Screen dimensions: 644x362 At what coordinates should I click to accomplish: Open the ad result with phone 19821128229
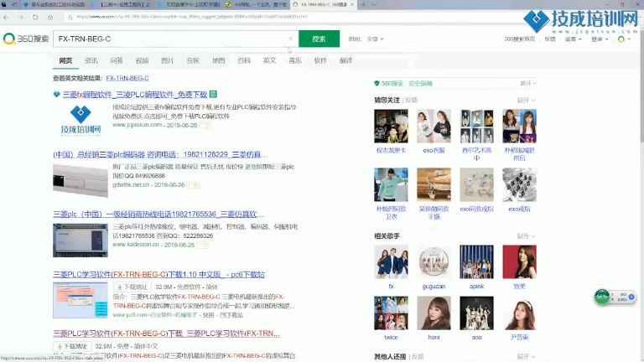[160, 154]
